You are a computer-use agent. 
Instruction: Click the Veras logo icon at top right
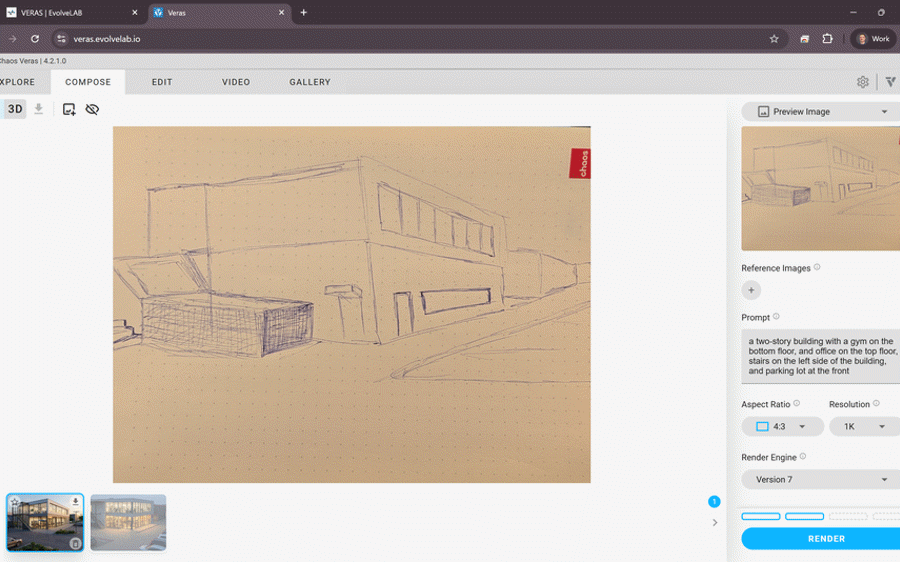pos(891,82)
